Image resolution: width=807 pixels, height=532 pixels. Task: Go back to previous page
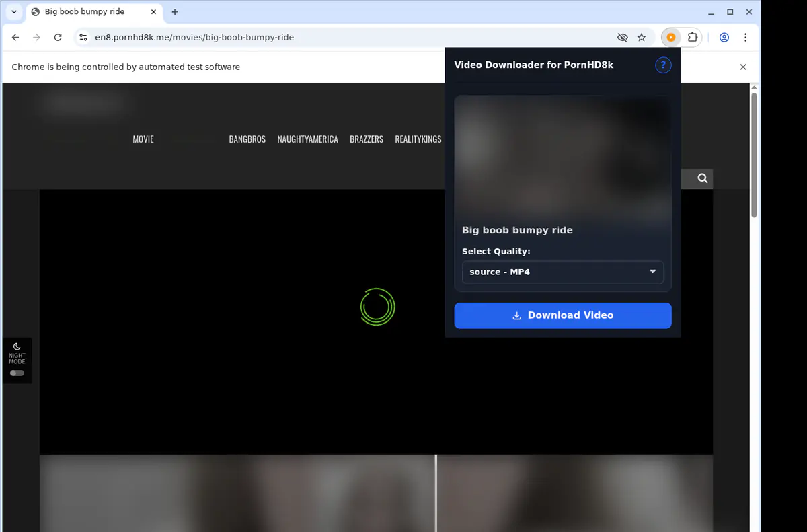pyautogui.click(x=15, y=38)
